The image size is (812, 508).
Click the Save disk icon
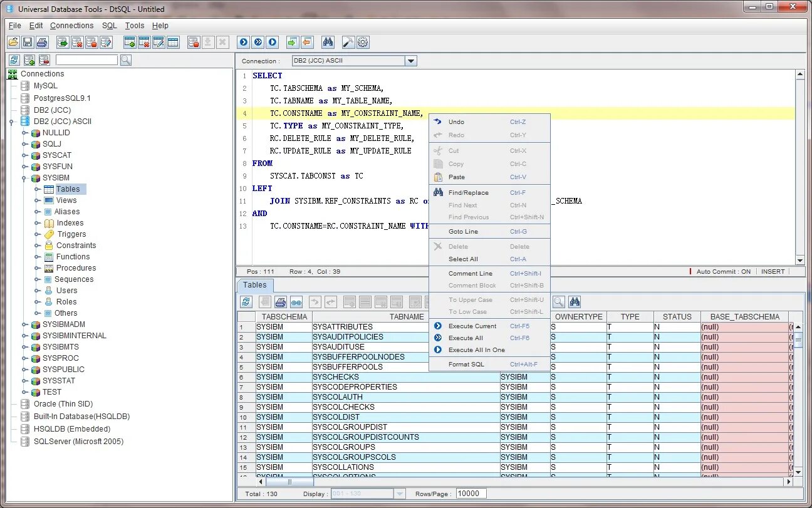[x=28, y=42]
